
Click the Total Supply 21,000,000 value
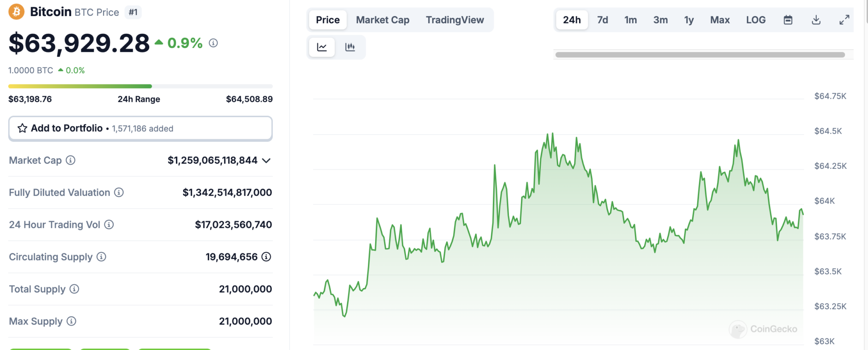[x=245, y=289]
